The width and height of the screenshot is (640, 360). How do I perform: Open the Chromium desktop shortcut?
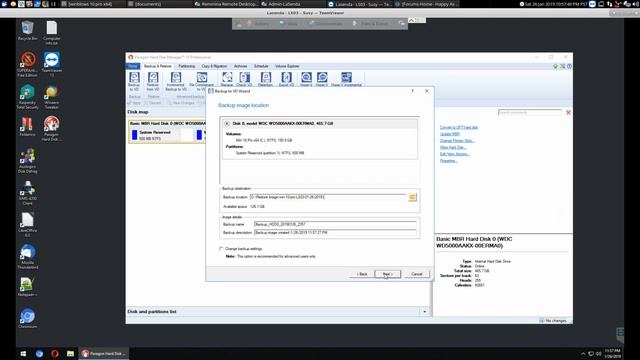tap(27, 318)
